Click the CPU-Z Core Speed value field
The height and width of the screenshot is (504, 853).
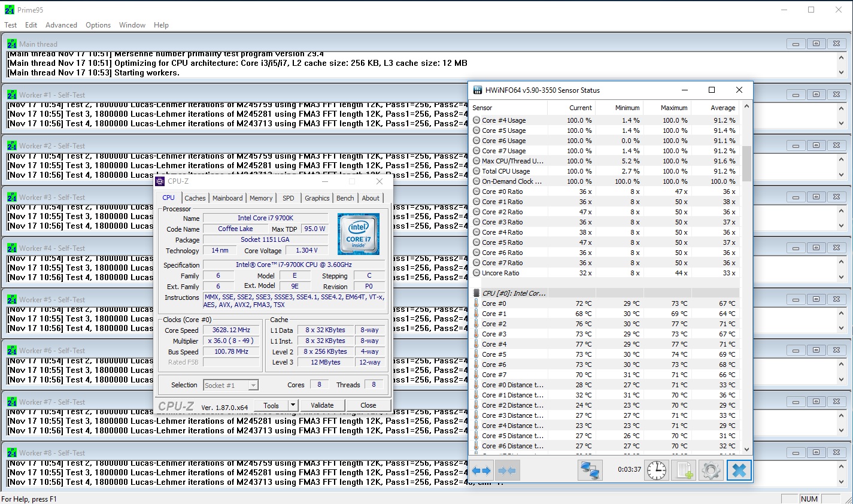(x=231, y=330)
